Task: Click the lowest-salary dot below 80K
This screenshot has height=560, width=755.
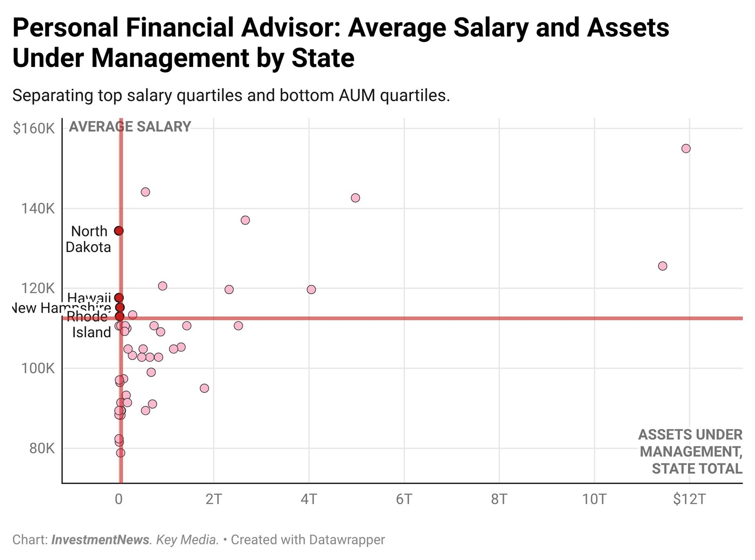Action: 120,453
